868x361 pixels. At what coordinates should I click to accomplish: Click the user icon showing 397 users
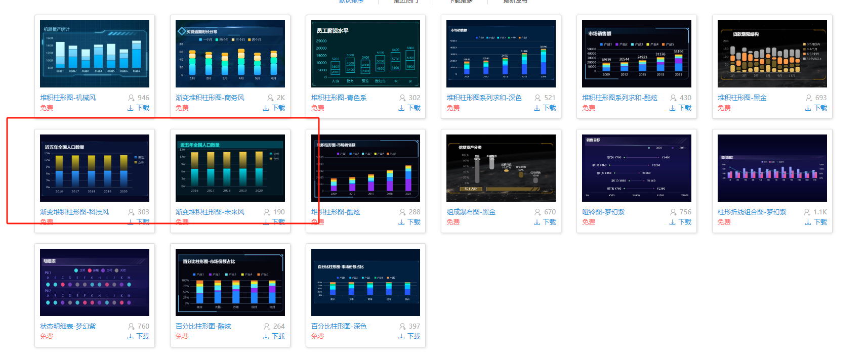tap(402, 326)
